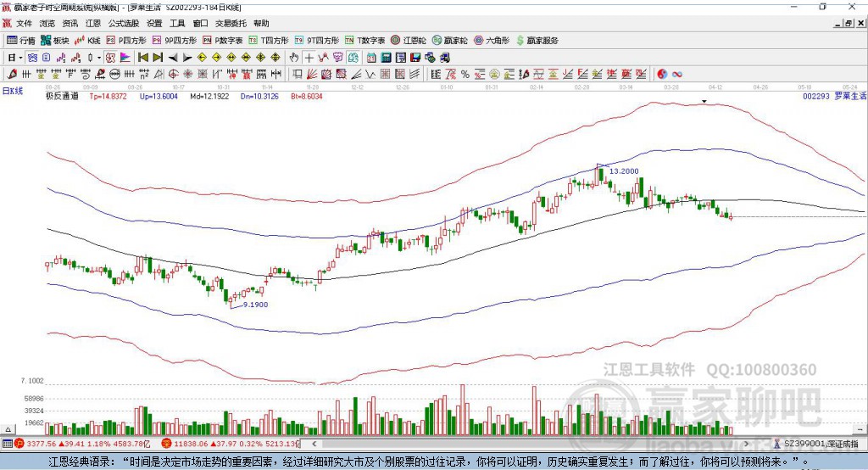The image size is (868, 470).
Task: Open the 9T四方形 tool
Action: (317, 41)
